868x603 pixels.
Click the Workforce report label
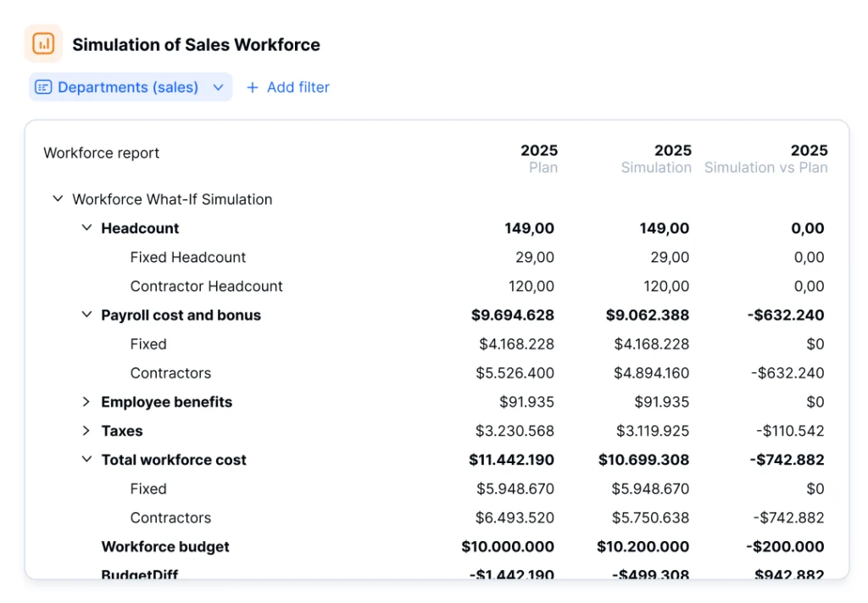point(102,153)
